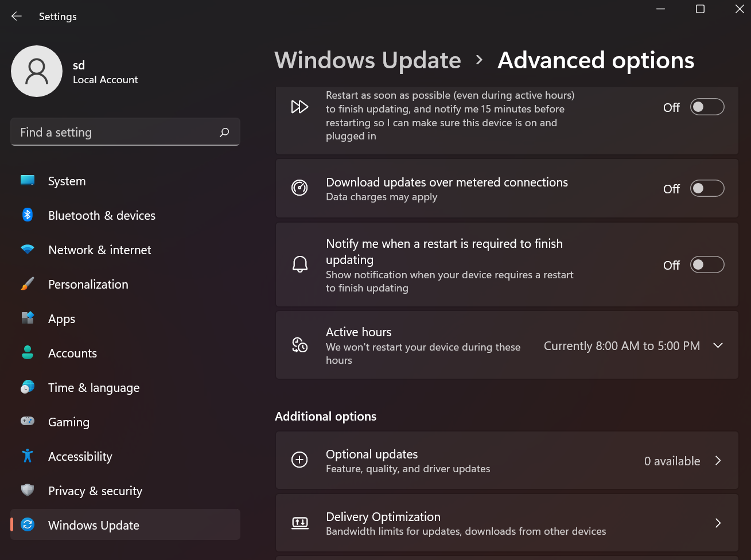
Task: Click the Optional updates row title
Action: click(372, 454)
